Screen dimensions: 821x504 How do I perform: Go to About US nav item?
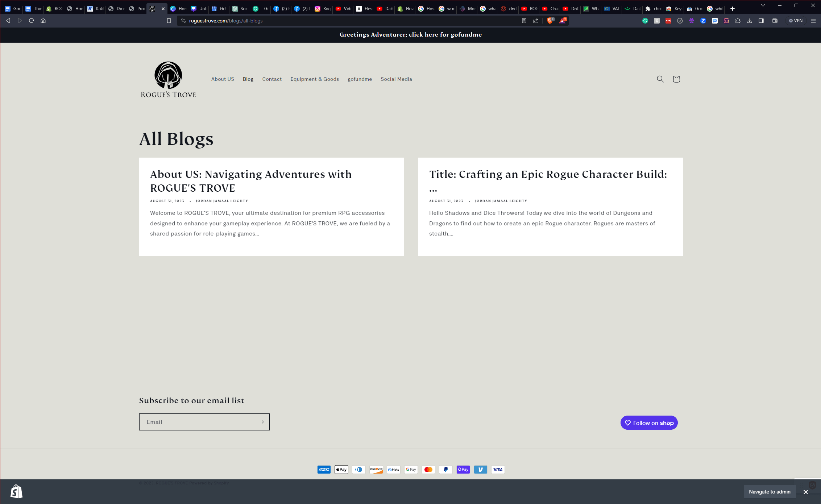[223, 79]
